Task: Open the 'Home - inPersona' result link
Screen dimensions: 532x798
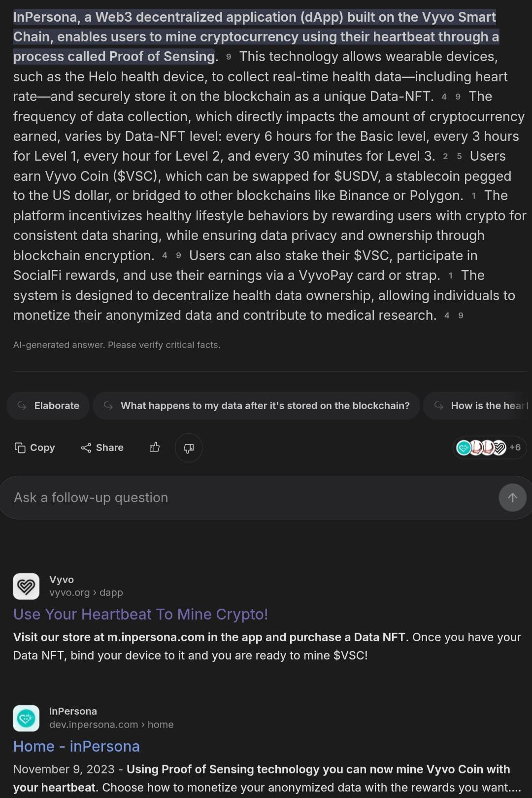Action: [76, 746]
